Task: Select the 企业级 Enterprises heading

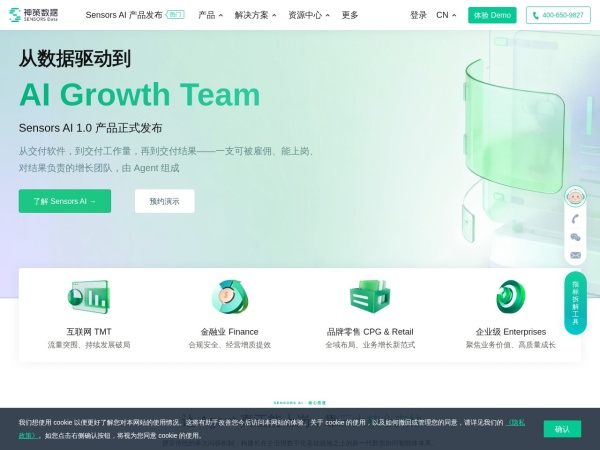Action: click(x=510, y=332)
